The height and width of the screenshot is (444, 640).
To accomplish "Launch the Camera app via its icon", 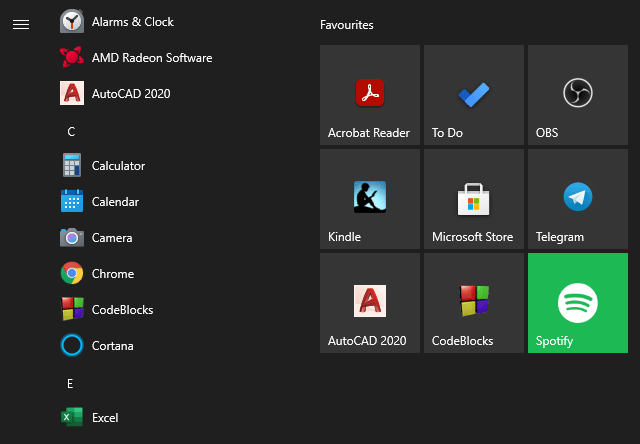I will click(x=72, y=237).
